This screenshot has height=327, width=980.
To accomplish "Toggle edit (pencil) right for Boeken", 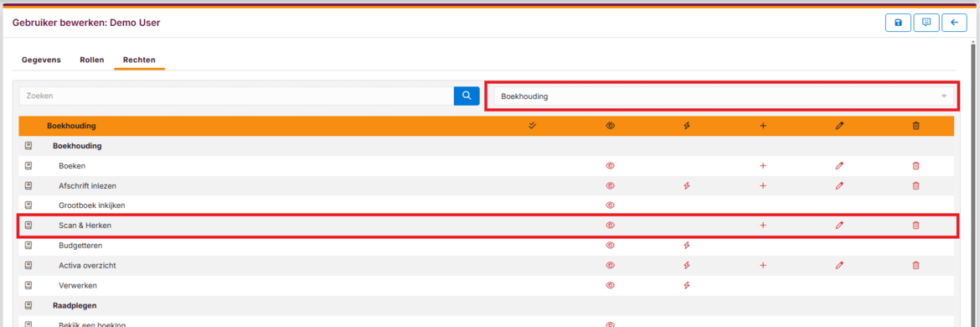I will (839, 166).
